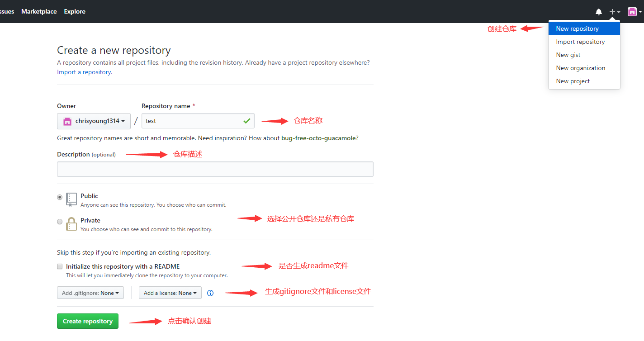Click the Skip this step if importing text
This screenshot has width=644, height=341.
point(134,252)
